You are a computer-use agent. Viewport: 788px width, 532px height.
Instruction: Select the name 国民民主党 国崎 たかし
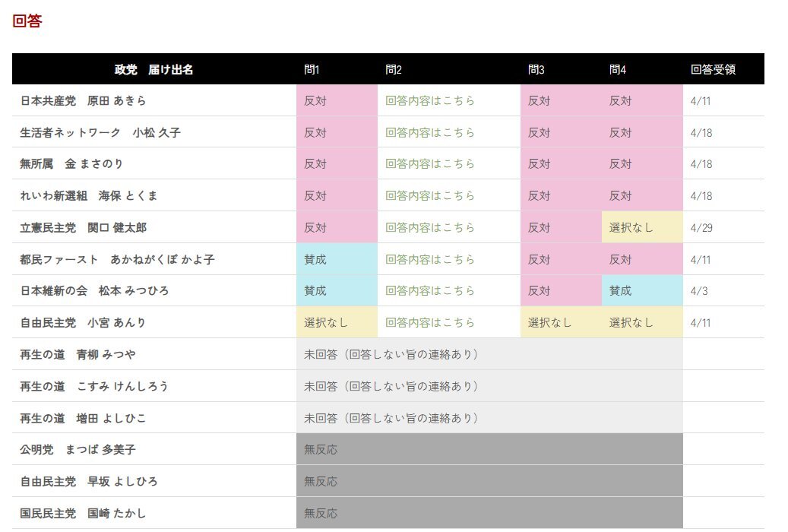click(x=83, y=514)
